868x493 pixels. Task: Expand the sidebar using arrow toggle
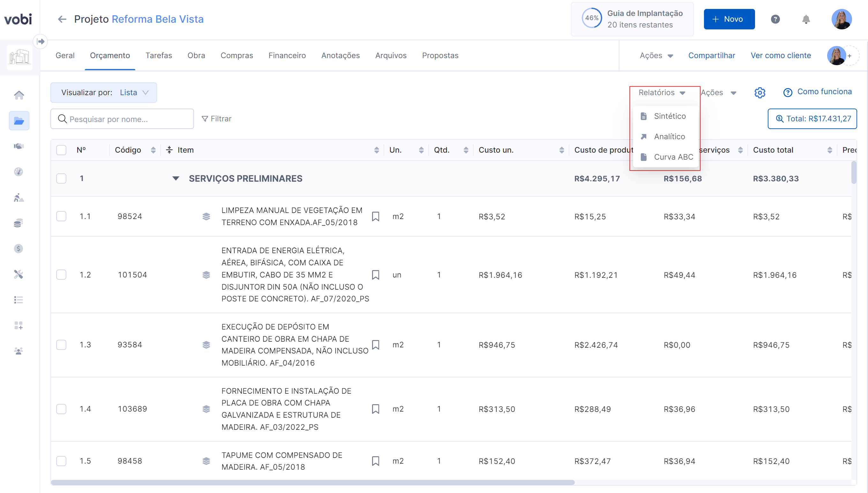[x=41, y=42]
